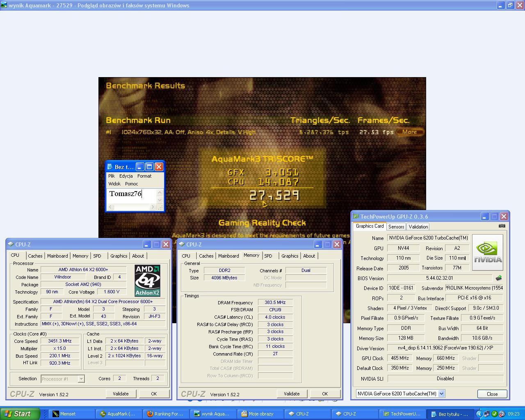Click the Windows Start button
This screenshot has height=420, width=525.
tap(20, 414)
